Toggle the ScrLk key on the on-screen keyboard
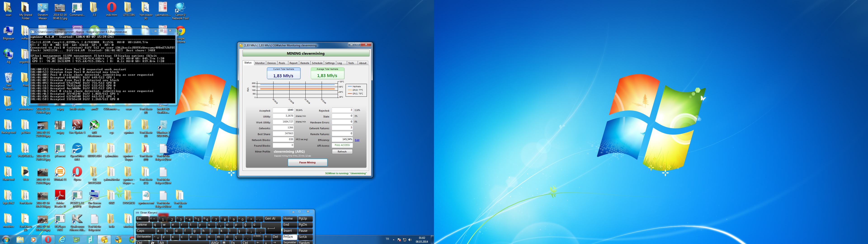The height and width of the screenshot is (244, 868). pyautogui.click(x=305, y=237)
